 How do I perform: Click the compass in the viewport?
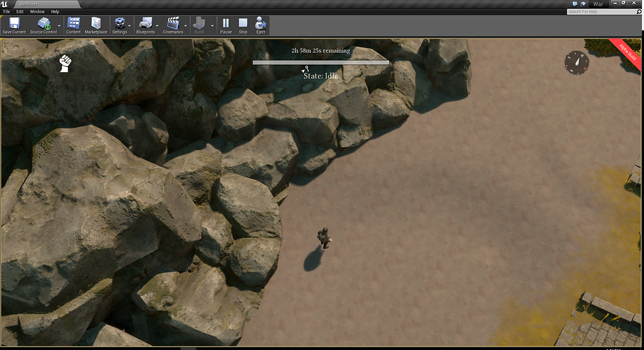click(576, 63)
